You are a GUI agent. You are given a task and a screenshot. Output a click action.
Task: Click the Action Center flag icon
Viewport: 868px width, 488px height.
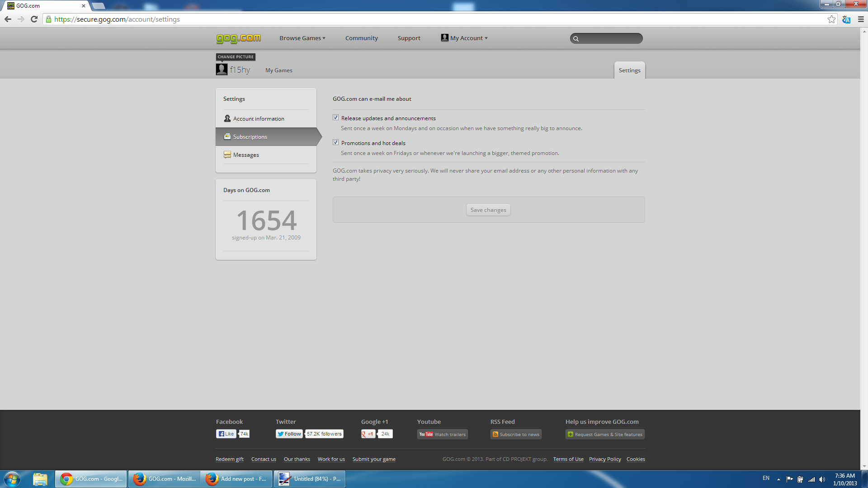tap(789, 479)
